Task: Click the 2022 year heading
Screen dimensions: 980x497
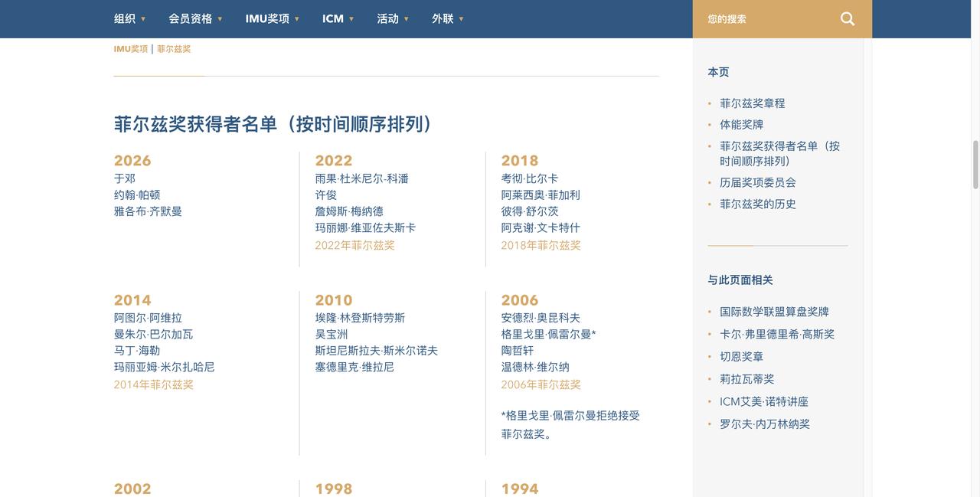Action: [x=334, y=161]
